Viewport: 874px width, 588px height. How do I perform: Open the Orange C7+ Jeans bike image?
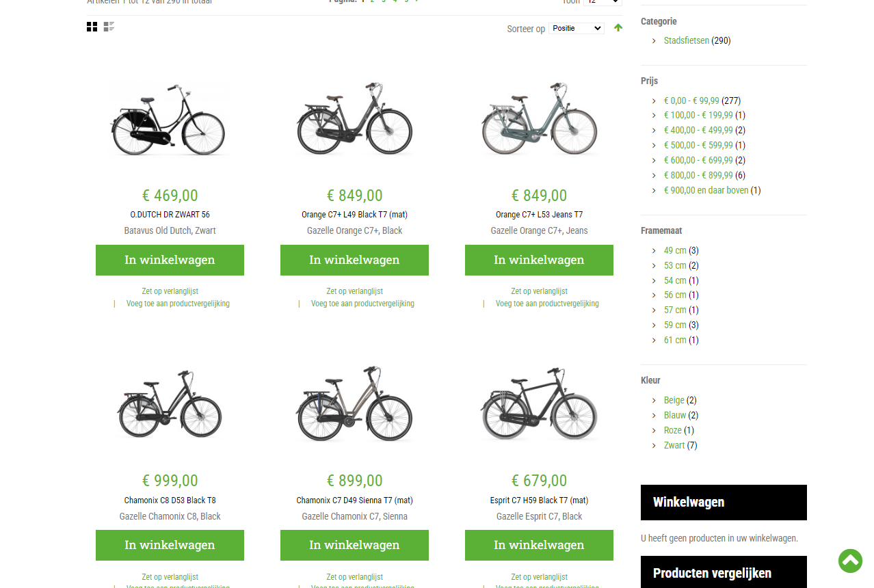point(539,120)
